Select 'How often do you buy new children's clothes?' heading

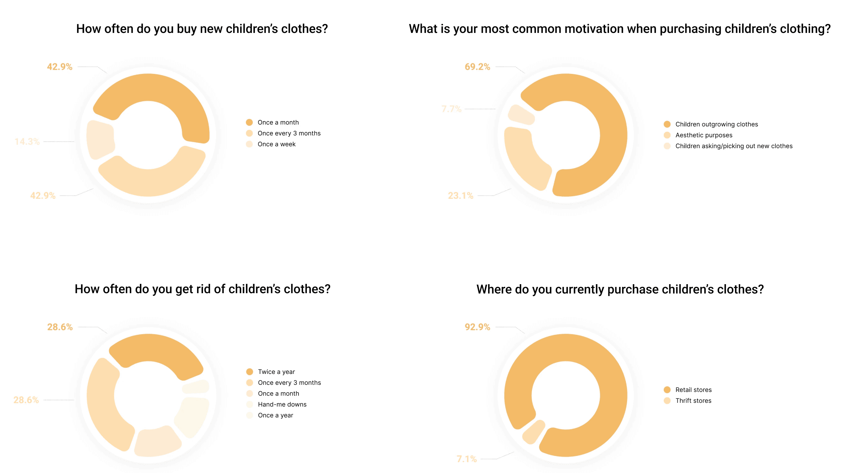coord(202,29)
